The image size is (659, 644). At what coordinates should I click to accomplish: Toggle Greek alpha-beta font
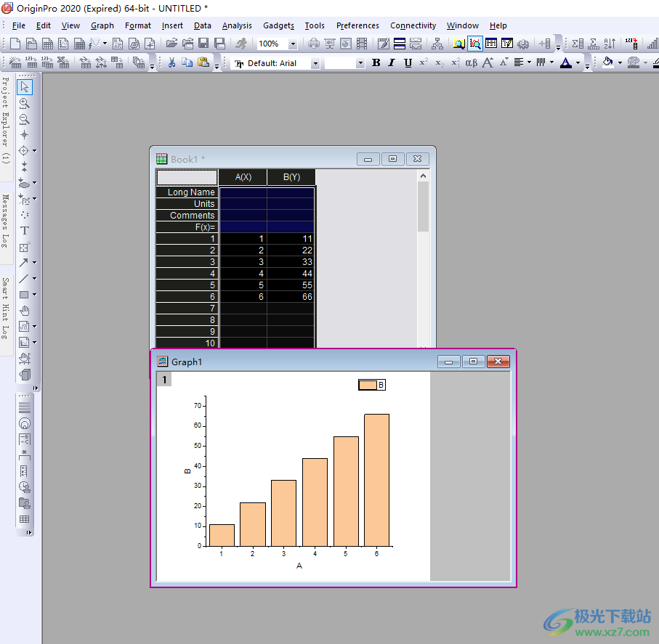pyautogui.click(x=471, y=63)
